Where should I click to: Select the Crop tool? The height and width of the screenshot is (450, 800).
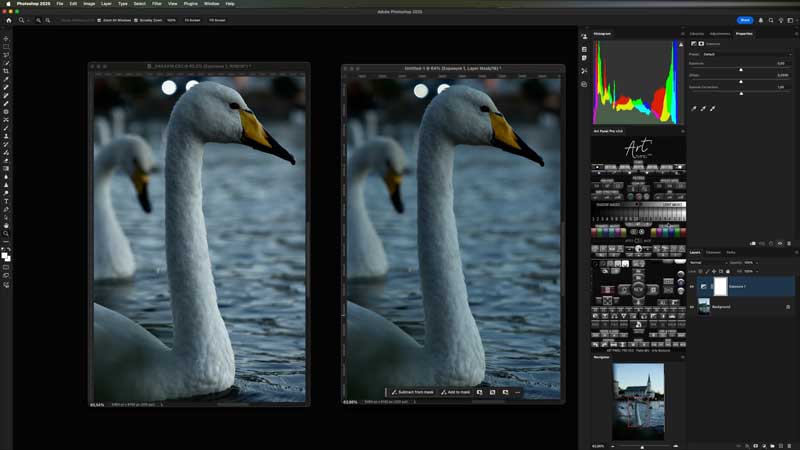[x=6, y=71]
